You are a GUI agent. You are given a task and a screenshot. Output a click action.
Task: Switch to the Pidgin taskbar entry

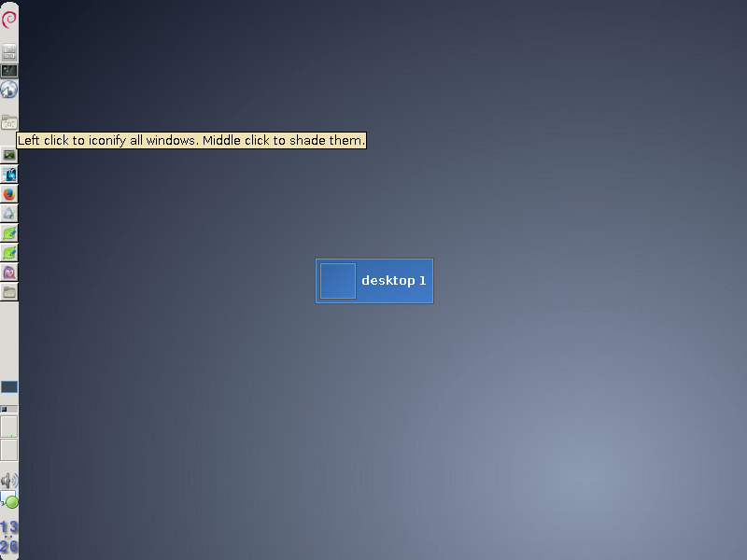[9, 273]
